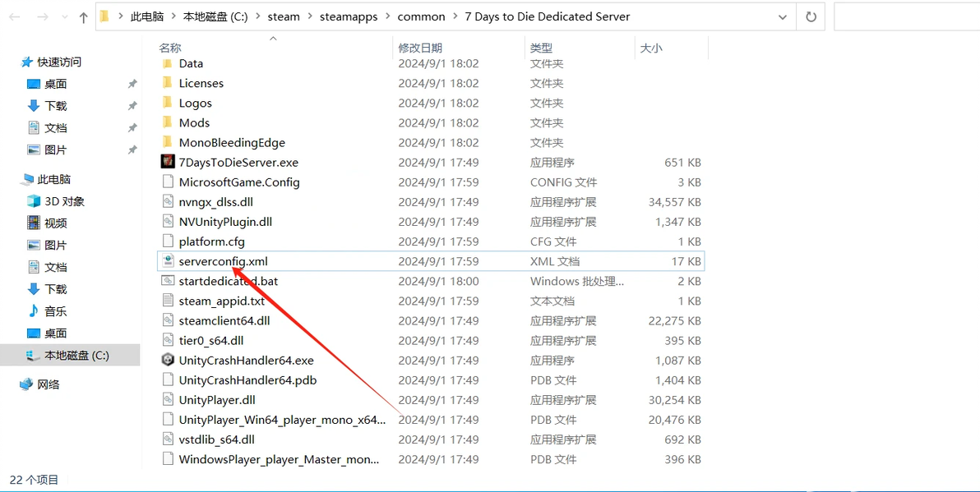Navigate to 此电脑 in the address bar

(x=147, y=17)
